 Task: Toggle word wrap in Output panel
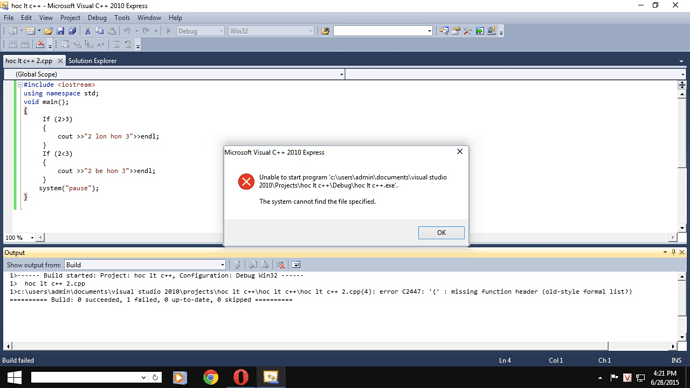tap(296, 265)
